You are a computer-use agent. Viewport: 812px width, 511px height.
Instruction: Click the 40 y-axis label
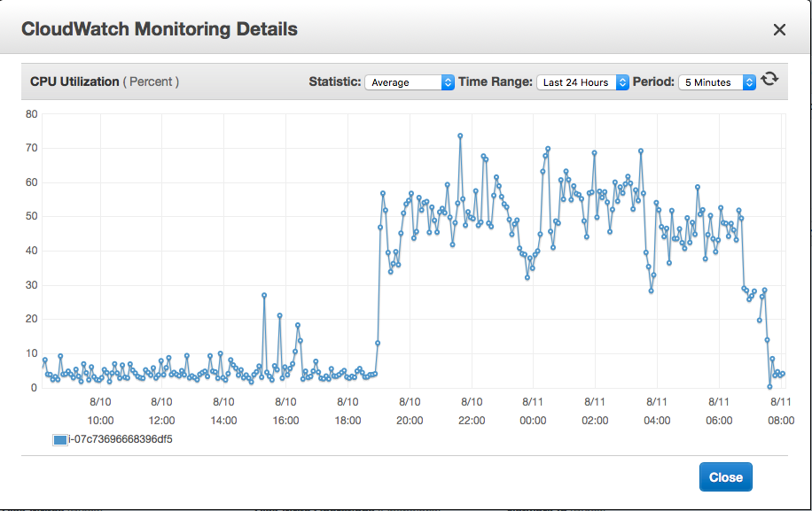pyautogui.click(x=32, y=251)
